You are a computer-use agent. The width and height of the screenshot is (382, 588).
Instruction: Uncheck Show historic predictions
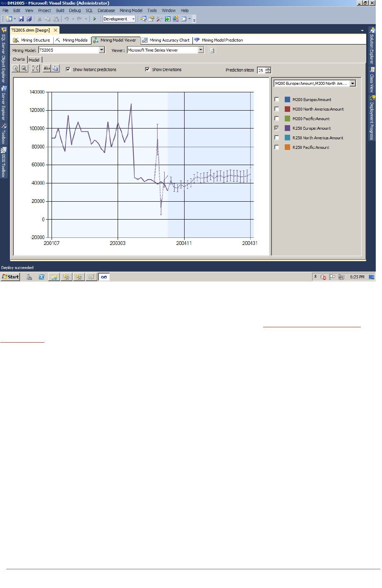[68, 69]
